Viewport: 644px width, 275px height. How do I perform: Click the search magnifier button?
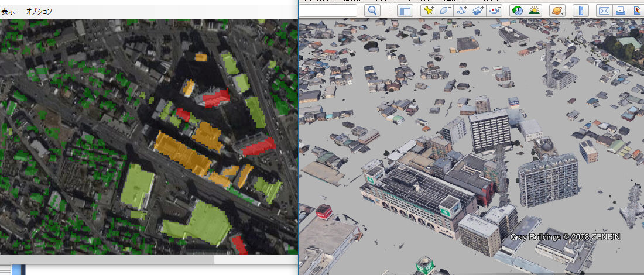(372, 11)
